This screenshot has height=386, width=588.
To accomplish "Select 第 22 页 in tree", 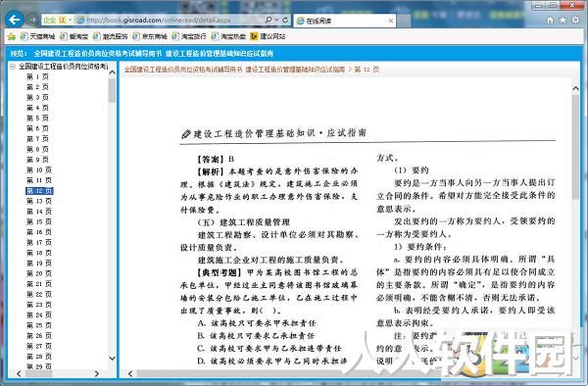I will [x=39, y=295].
